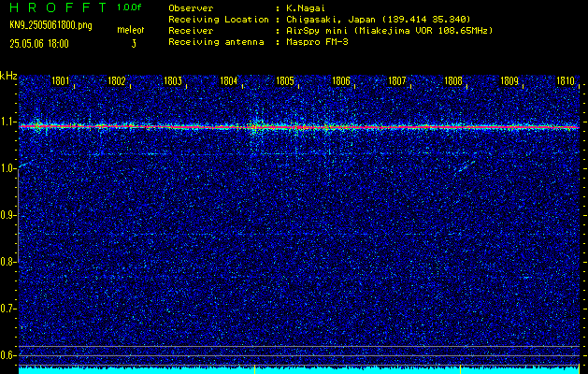Click the 0.9 kHz axis label

pos(7,215)
